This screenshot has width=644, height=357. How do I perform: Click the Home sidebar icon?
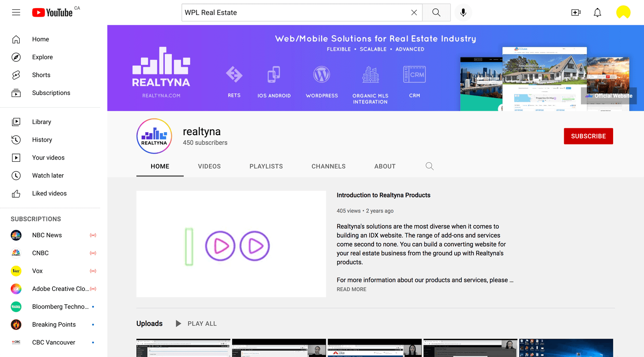click(x=16, y=39)
